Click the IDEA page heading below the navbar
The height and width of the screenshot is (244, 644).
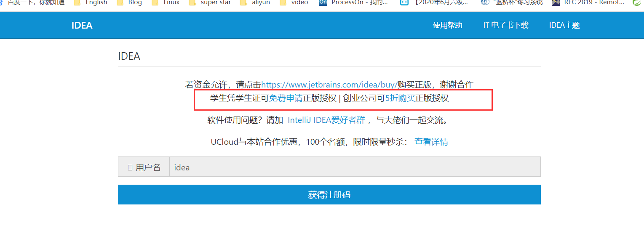(x=129, y=56)
